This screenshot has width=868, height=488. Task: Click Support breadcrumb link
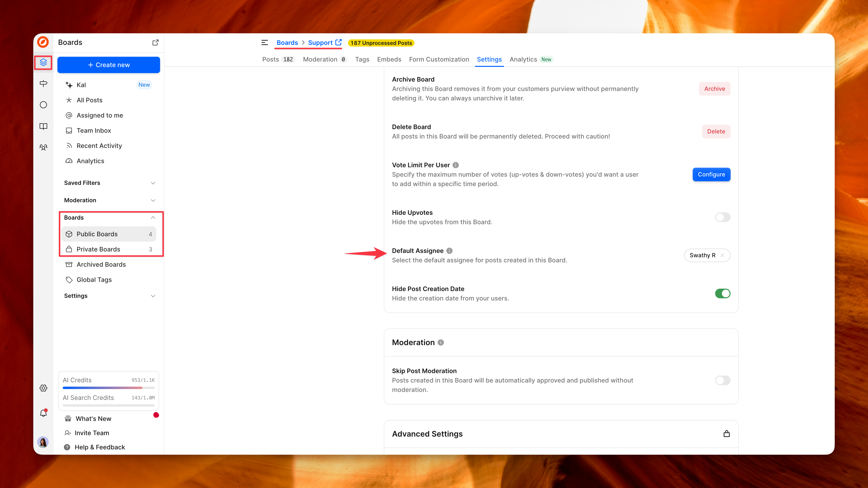click(320, 42)
